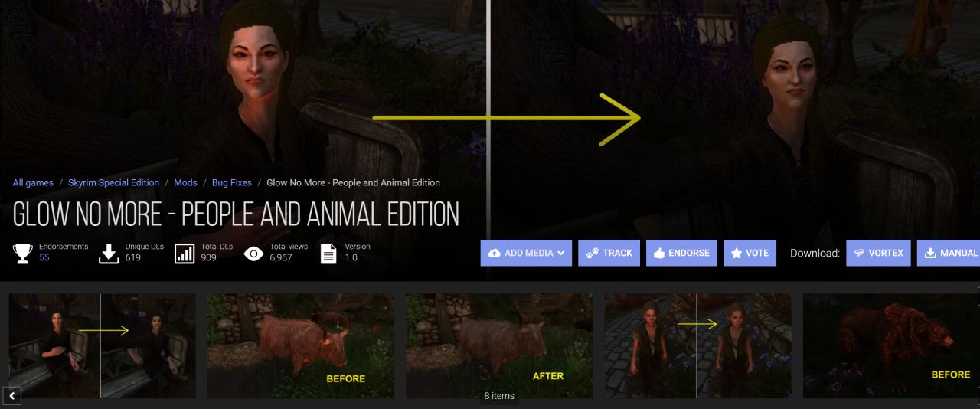Click the Version document icon

point(328,253)
